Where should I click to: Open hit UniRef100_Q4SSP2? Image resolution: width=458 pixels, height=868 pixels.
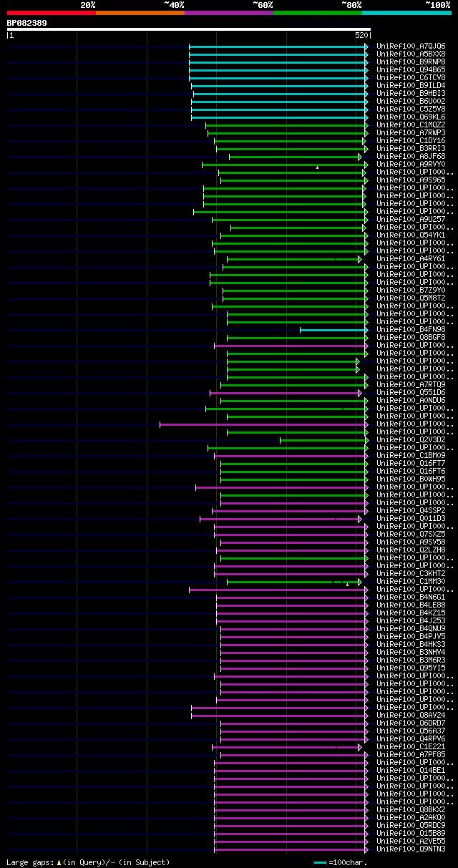point(411,510)
